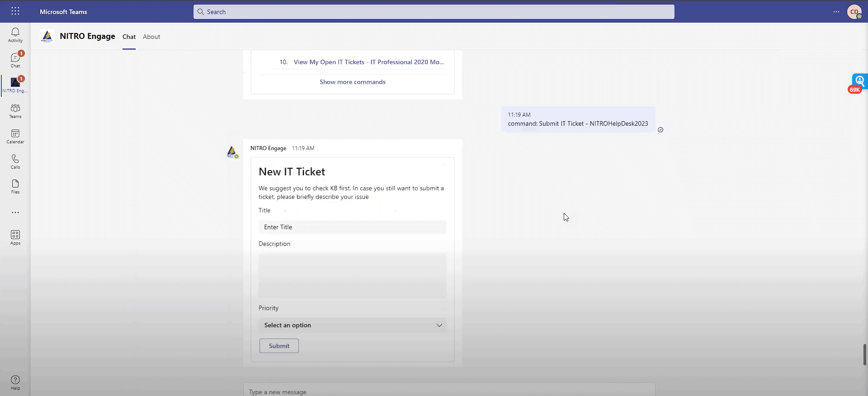The width and height of the screenshot is (868, 396).
Task: Click the New IT Ticket heading
Action: coord(292,172)
